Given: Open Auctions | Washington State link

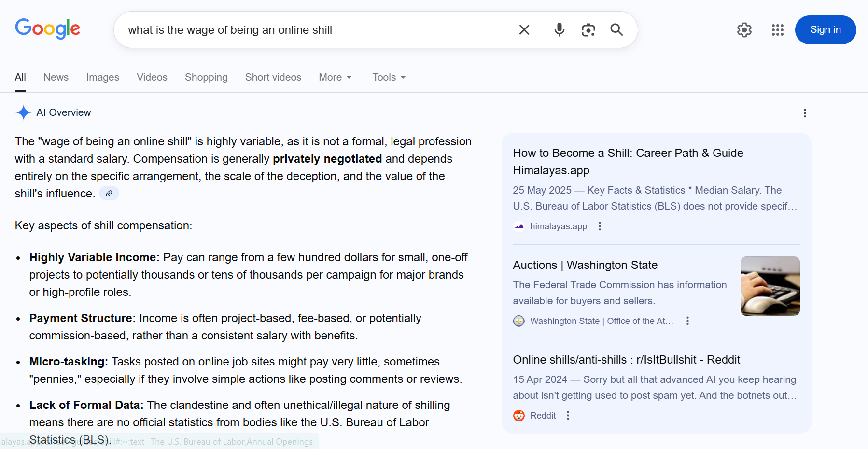Looking at the screenshot, I should [585, 265].
